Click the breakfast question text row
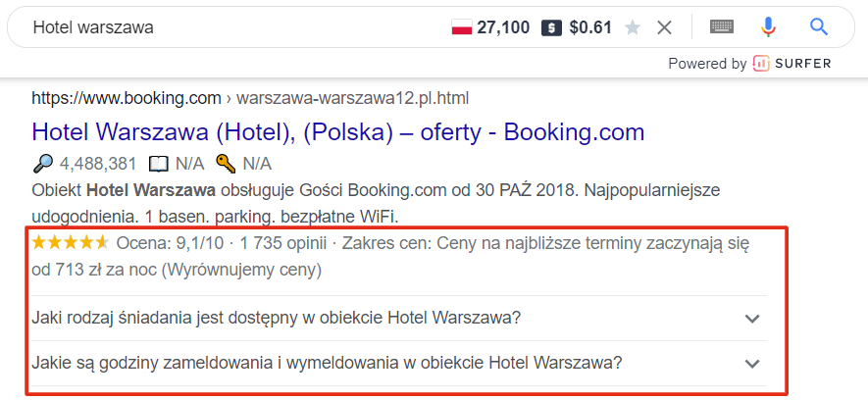Image resolution: width=868 pixels, height=400 pixels. (399, 319)
